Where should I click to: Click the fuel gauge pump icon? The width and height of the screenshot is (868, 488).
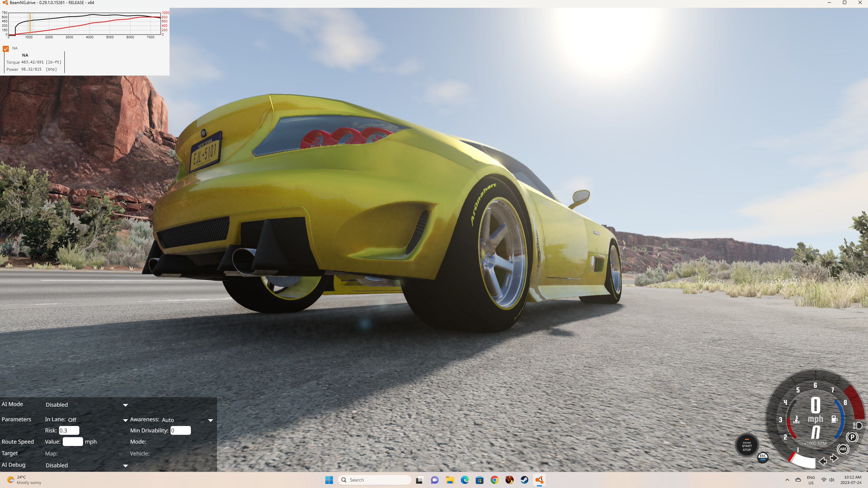pyautogui.click(x=834, y=419)
